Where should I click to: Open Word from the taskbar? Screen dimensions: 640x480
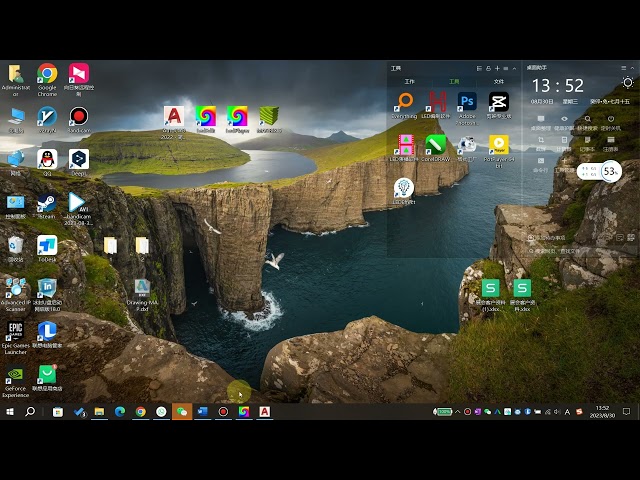(202, 412)
